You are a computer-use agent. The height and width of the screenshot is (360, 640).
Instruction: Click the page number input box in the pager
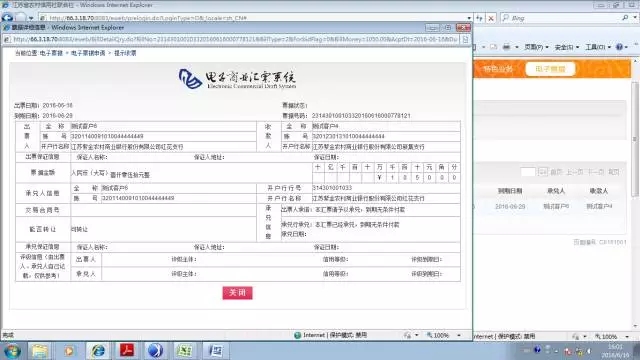(x=528, y=172)
